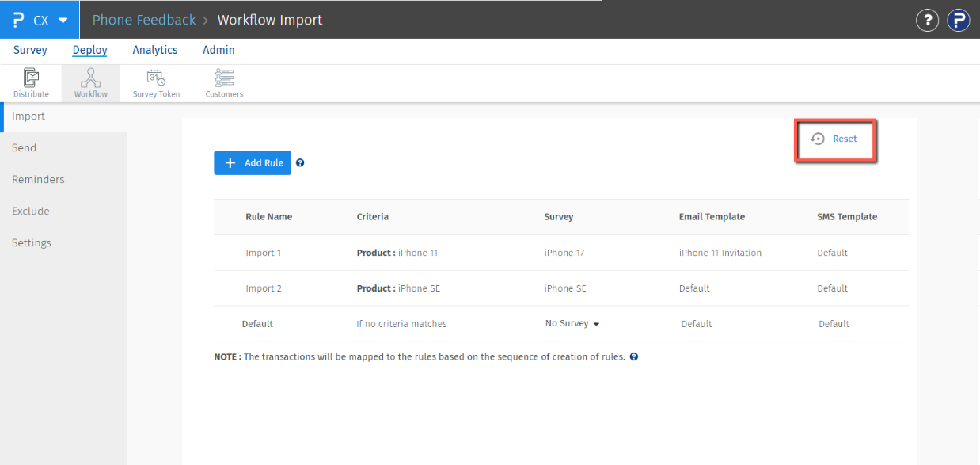This screenshot has width=980, height=465.
Task: Switch to the Analytics menu tab
Action: tap(155, 50)
